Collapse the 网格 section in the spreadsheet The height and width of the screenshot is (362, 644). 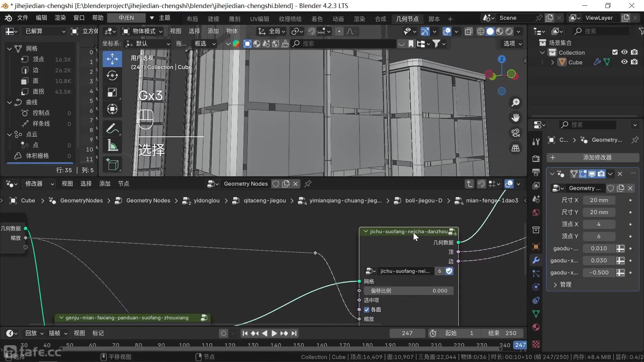pyautogui.click(x=10, y=49)
